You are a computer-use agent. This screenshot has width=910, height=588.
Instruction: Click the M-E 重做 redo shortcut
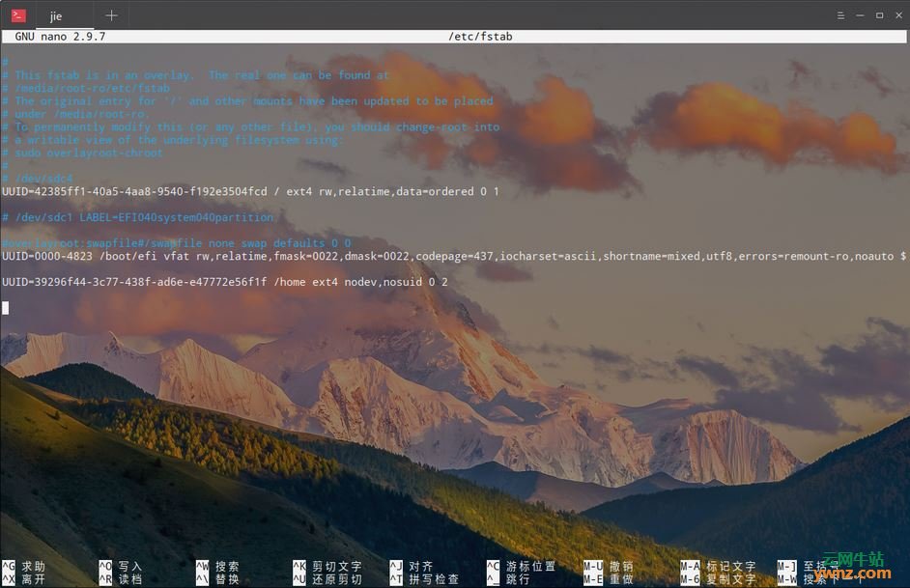(x=609, y=579)
